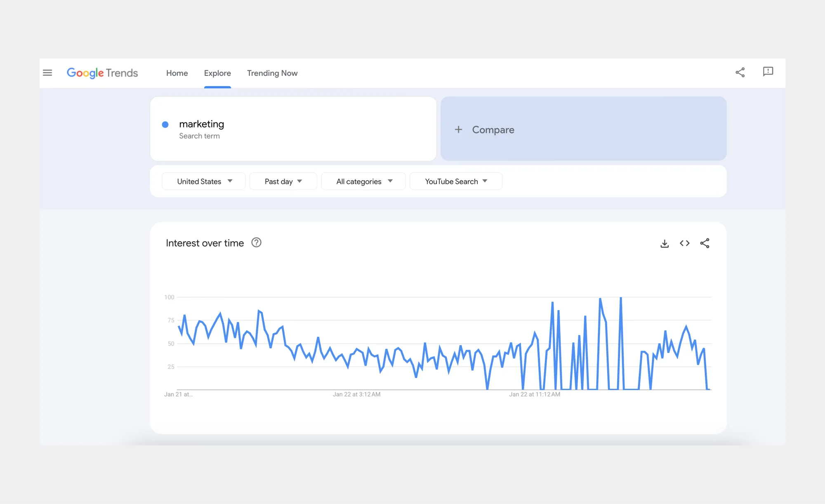The image size is (825, 504).
Task: Edit the marketing search term field
Action: point(202,124)
